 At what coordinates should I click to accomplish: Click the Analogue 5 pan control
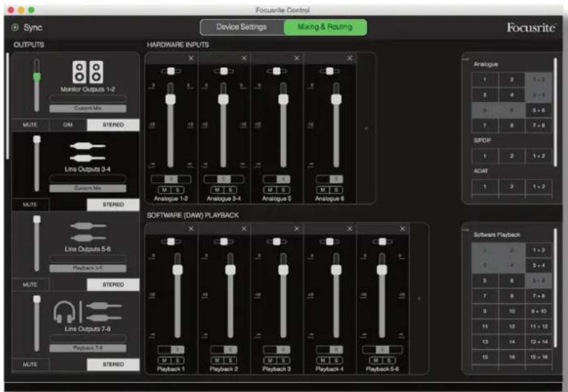276,71
